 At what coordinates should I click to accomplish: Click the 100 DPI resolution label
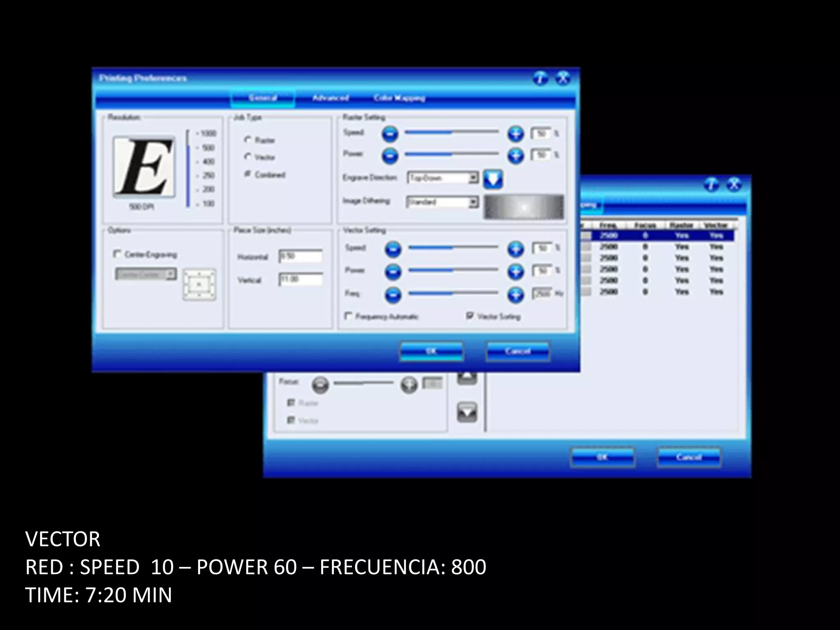208,203
